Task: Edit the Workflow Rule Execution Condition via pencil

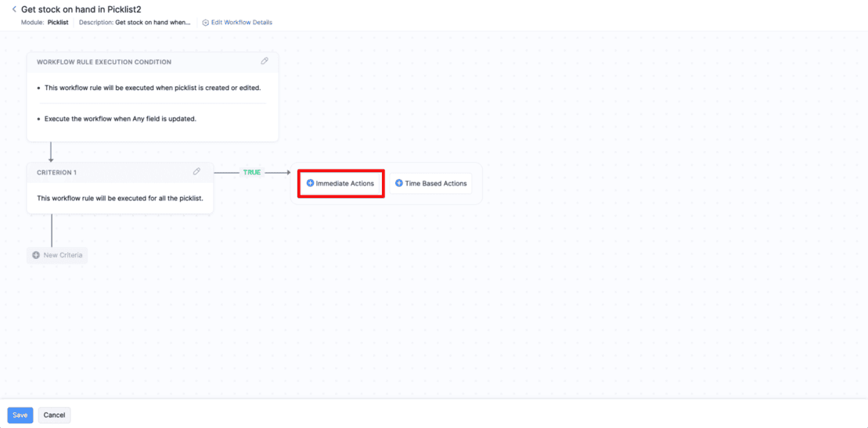Action: coord(265,61)
